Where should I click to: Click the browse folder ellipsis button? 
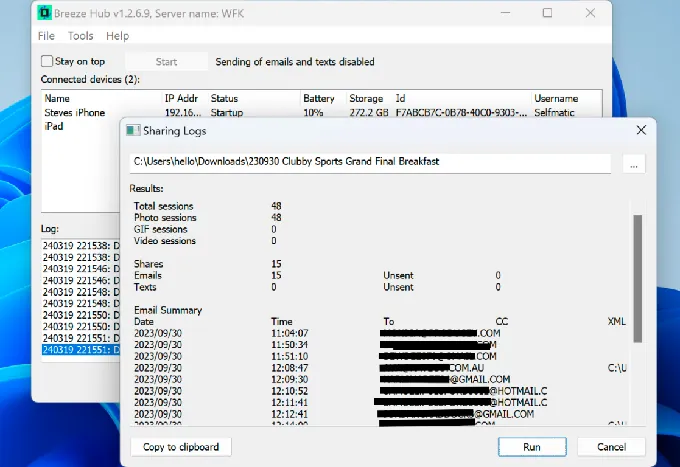click(634, 164)
